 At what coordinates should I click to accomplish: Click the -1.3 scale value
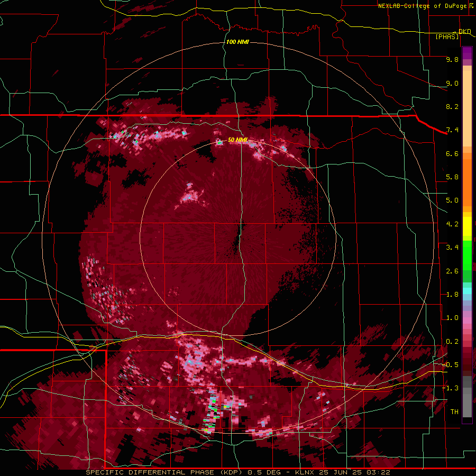coord(450,388)
